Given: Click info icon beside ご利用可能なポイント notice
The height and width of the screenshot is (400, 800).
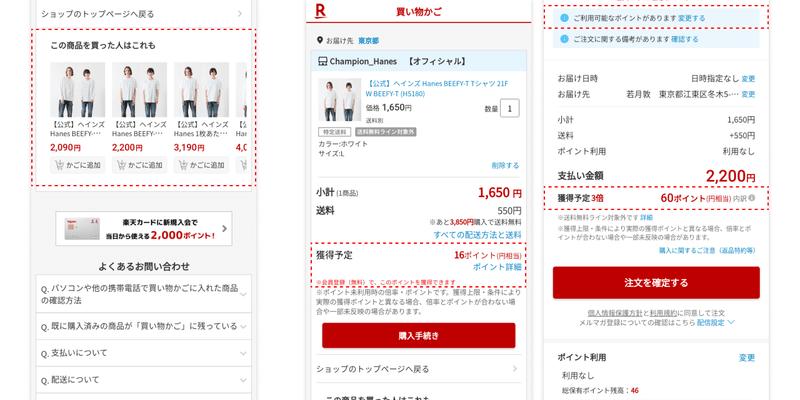Looking at the screenshot, I should tap(564, 18).
